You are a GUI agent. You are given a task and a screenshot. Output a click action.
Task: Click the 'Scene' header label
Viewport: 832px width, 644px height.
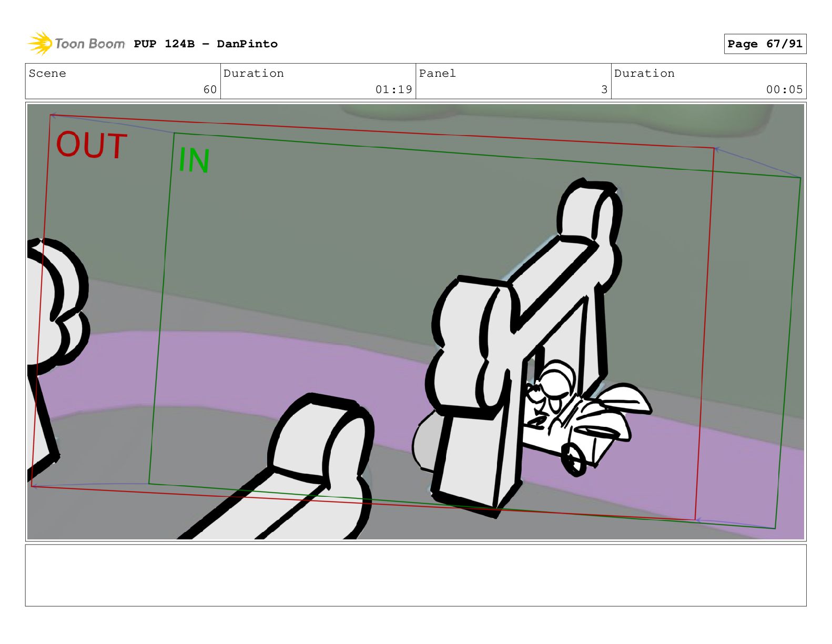tap(47, 73)
